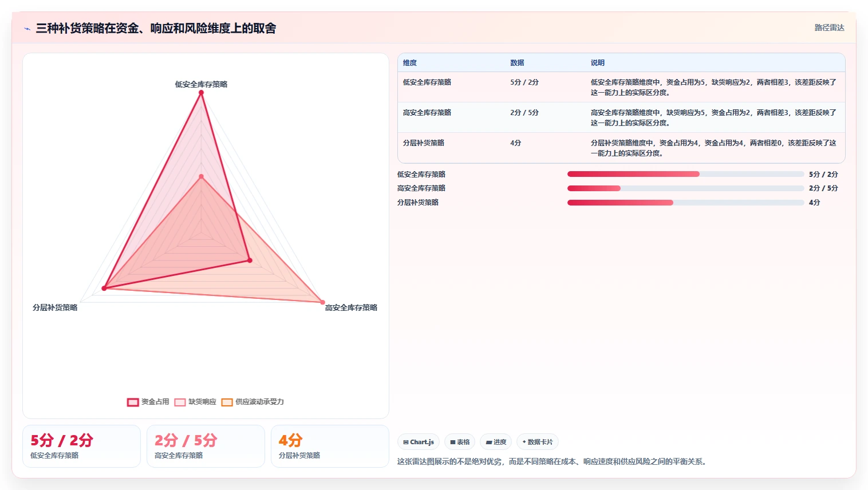868x490 pixels.
Task: Click the 低安全库存策略 radar axis label
Action: pos(201,84)
